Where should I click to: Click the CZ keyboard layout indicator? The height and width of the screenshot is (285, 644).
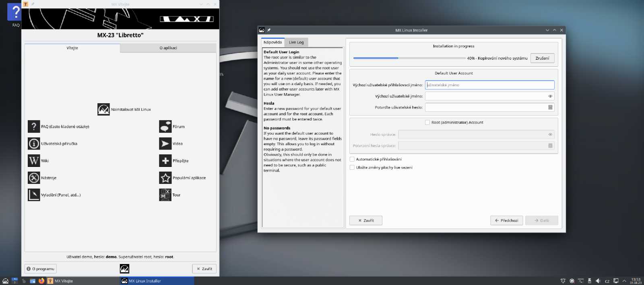607,281
